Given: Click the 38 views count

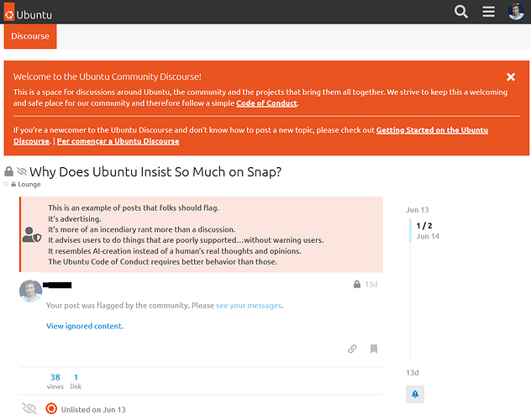Looking at the screenshot, I should [x=55, y=381].
